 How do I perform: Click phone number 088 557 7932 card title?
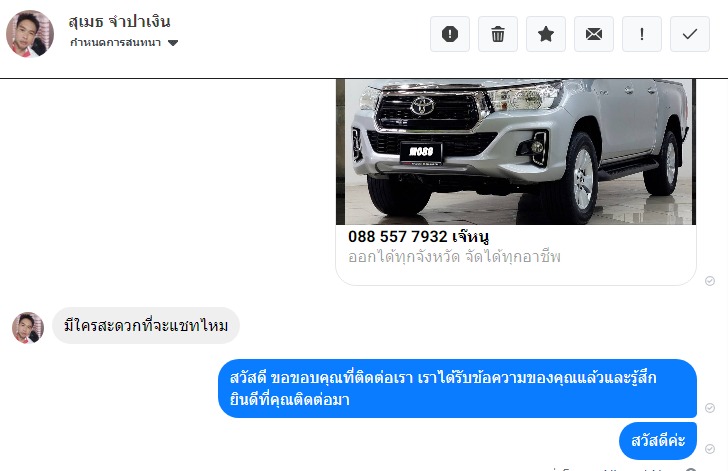(x=418, y=236)
